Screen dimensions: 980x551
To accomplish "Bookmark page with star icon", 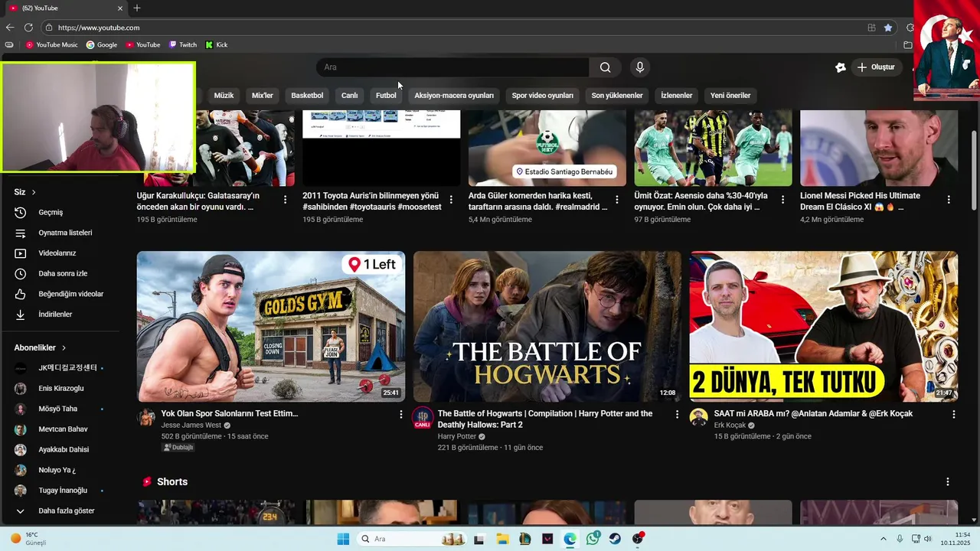I will 888,28.
